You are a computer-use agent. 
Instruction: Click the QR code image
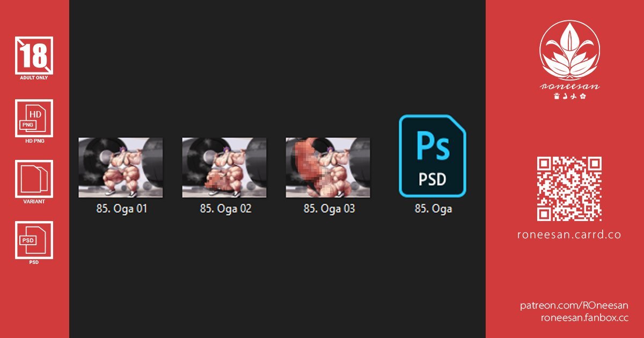[569, 189]
